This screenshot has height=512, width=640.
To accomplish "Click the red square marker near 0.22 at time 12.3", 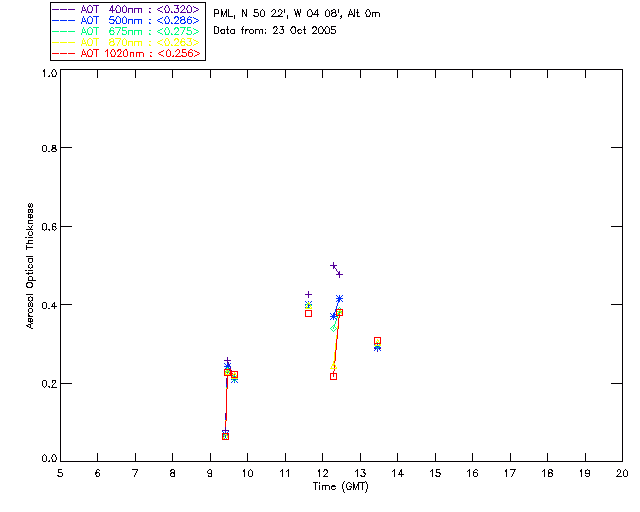I will (333, 376).
